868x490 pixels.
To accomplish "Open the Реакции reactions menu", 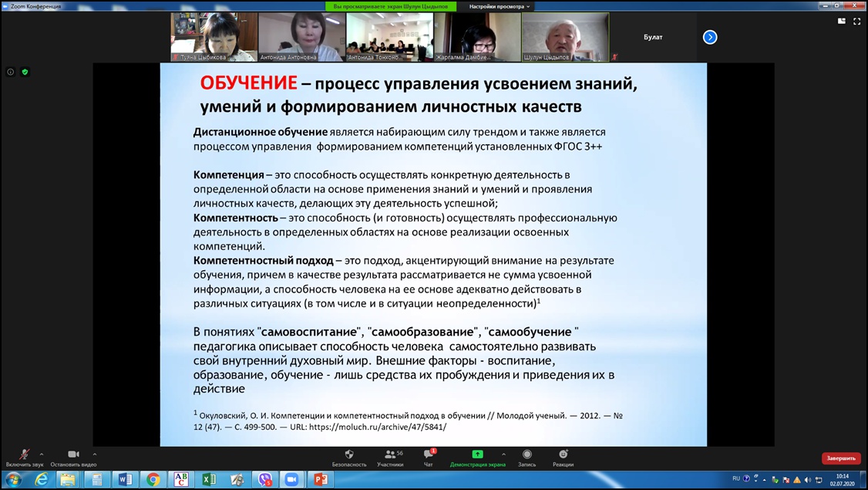I will click(563, 455).
